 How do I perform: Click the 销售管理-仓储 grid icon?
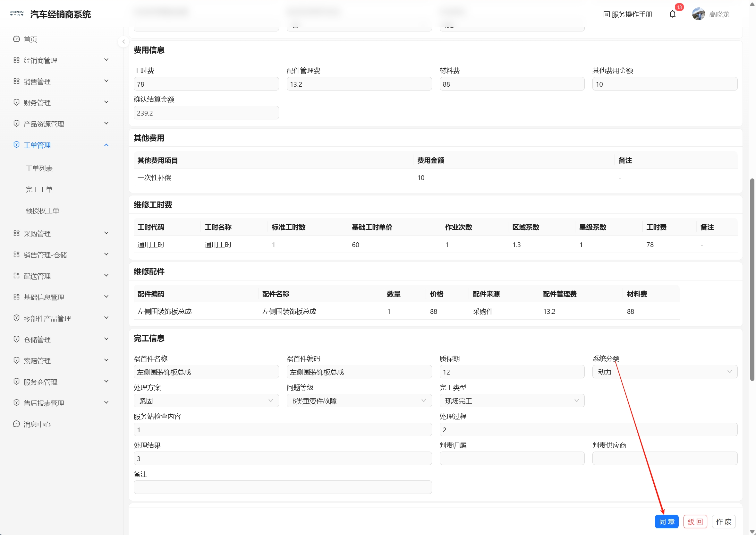[x=16, y=254]
